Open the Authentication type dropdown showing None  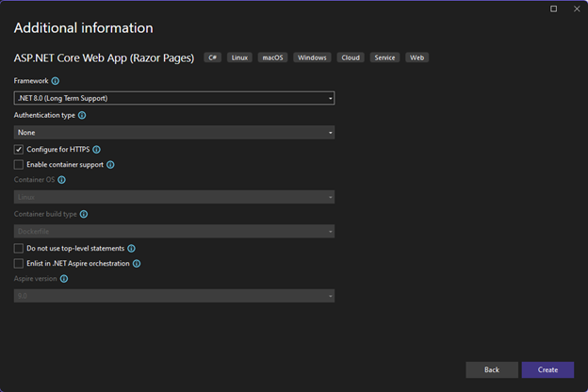(174, 133)
